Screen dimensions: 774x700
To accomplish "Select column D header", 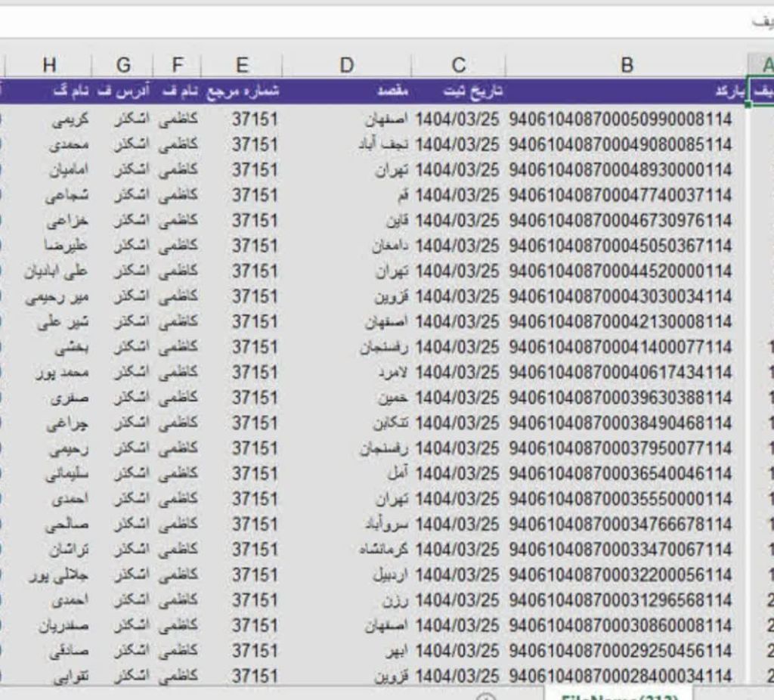I will click(x=346, y=66).
